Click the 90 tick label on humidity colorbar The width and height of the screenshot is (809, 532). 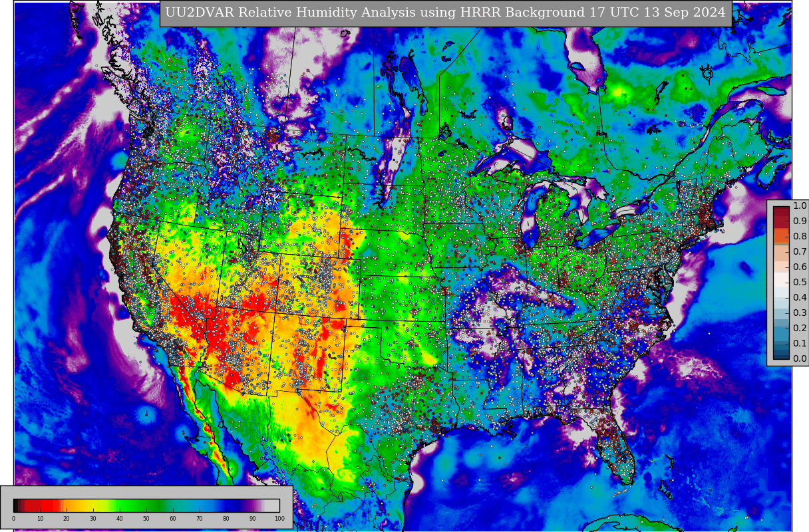253,519
